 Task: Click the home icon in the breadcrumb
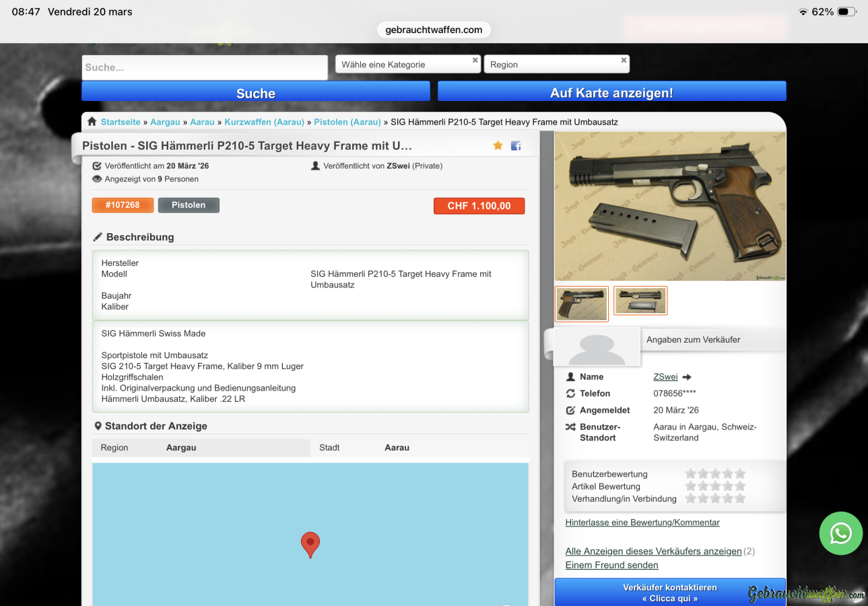click(92, 122)
